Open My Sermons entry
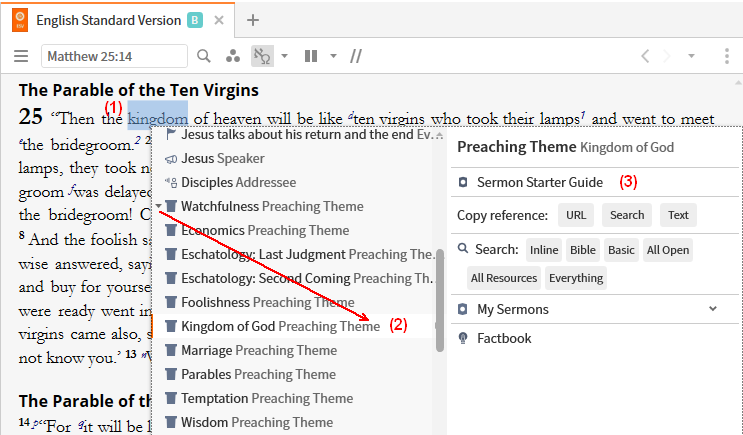This screenshot has width=743, height=435. (513, 309)
